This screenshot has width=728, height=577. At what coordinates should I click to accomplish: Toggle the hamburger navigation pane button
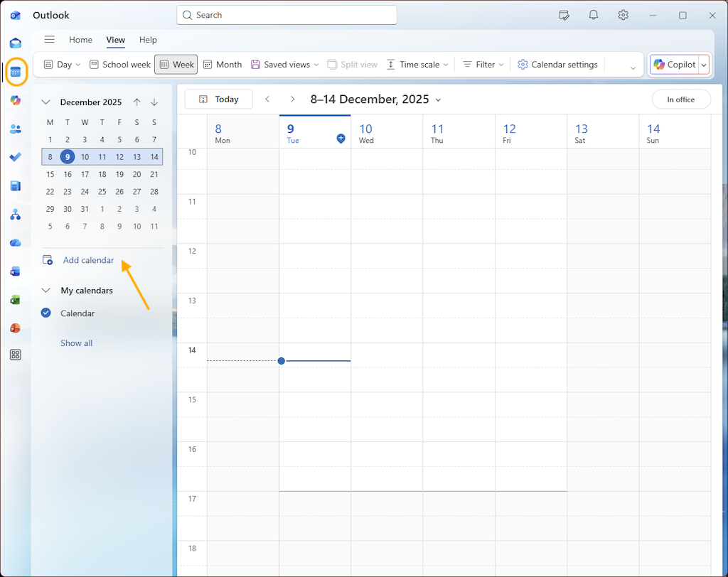pos(49,40)
